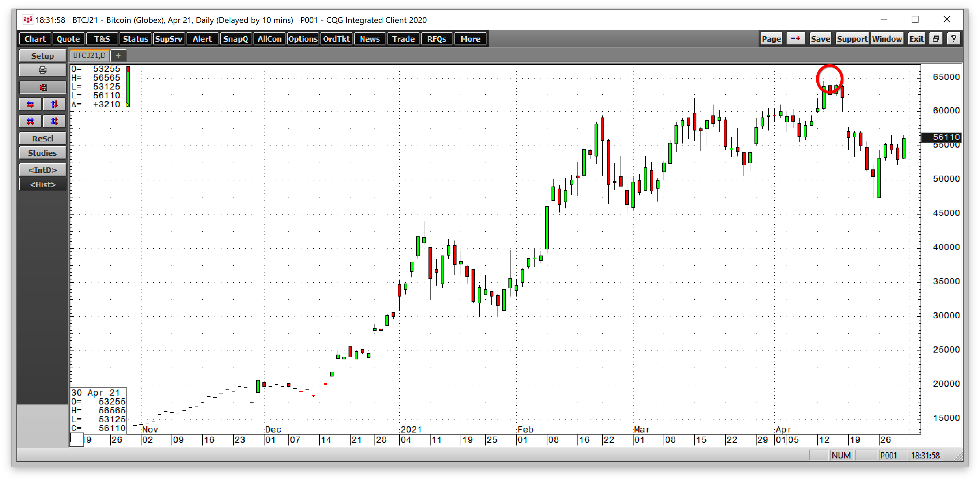Click the printer icon button
Viewport: 980px width, 481px height.
click(x=43, y=70)
